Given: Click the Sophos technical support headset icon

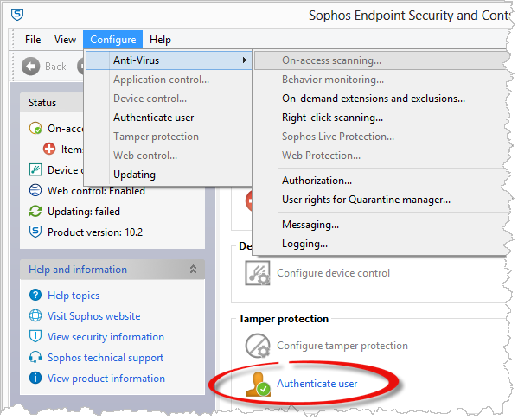Looking at the screenshot, I should click(x=35, y=357).
